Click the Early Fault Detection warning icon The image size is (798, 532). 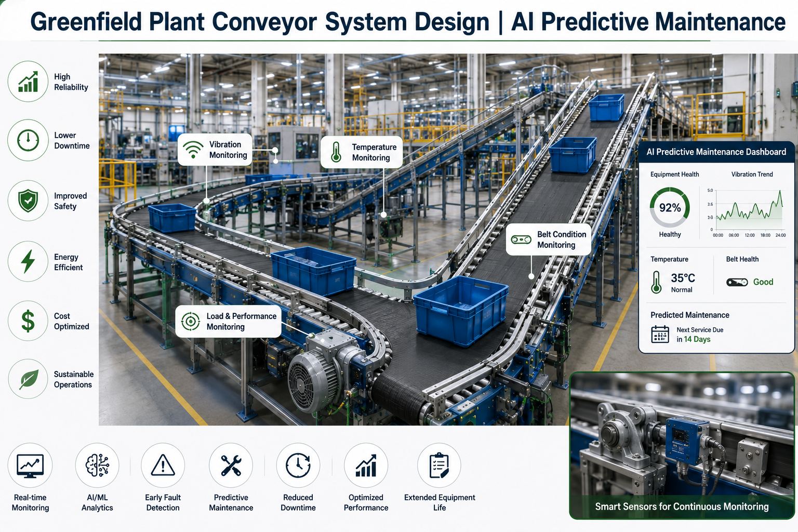click(x=163, y=465)
